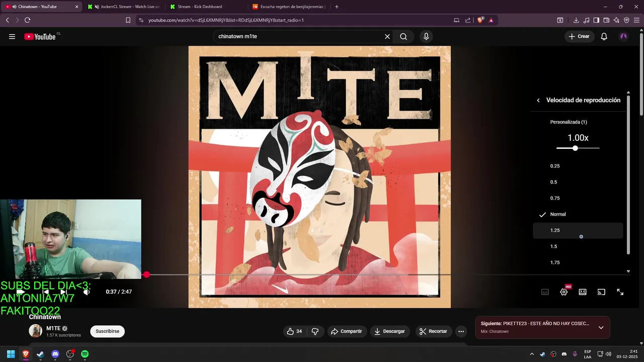Open Brave Leo AI sparkle icon

coord(616,20)
